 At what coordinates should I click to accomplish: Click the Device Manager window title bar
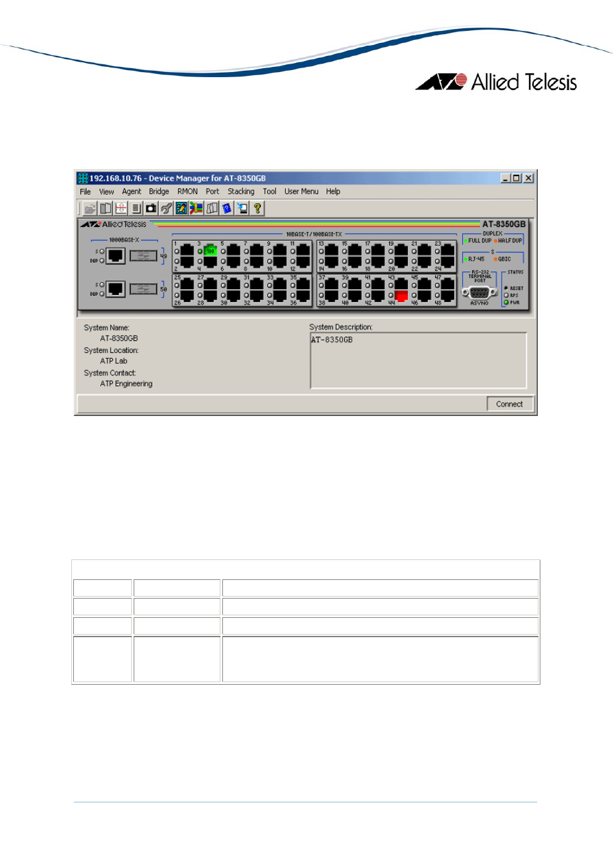(x=306, y=178)
